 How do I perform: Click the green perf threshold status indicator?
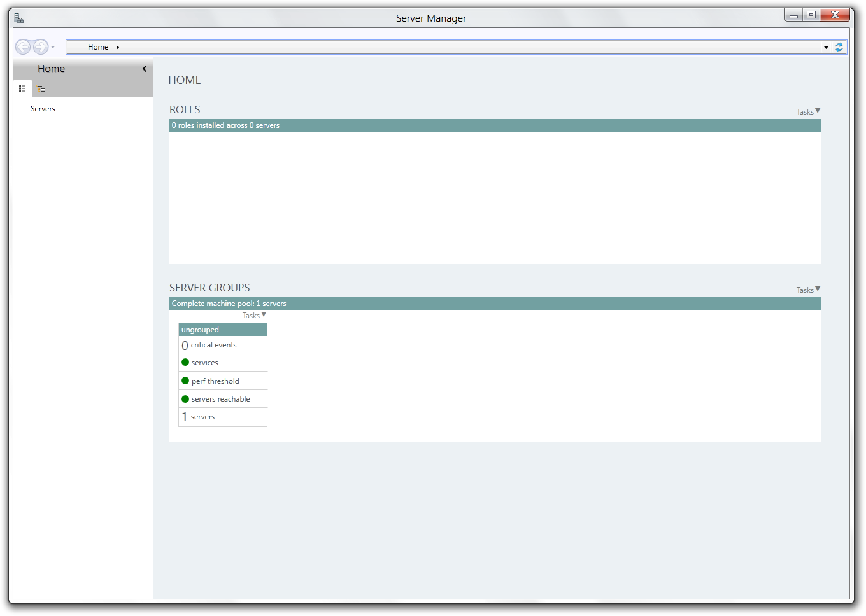coord(185,381)
